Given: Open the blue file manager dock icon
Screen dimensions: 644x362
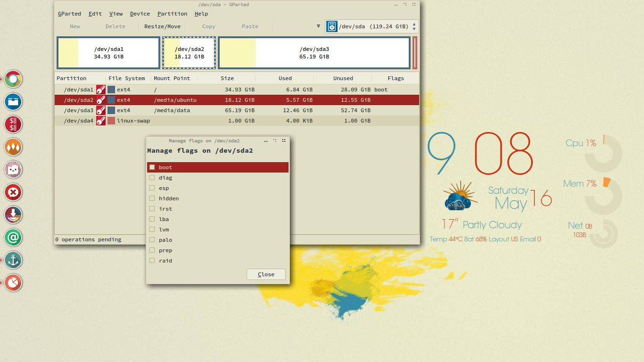Looking at the screenshot, I should [14, 102].
